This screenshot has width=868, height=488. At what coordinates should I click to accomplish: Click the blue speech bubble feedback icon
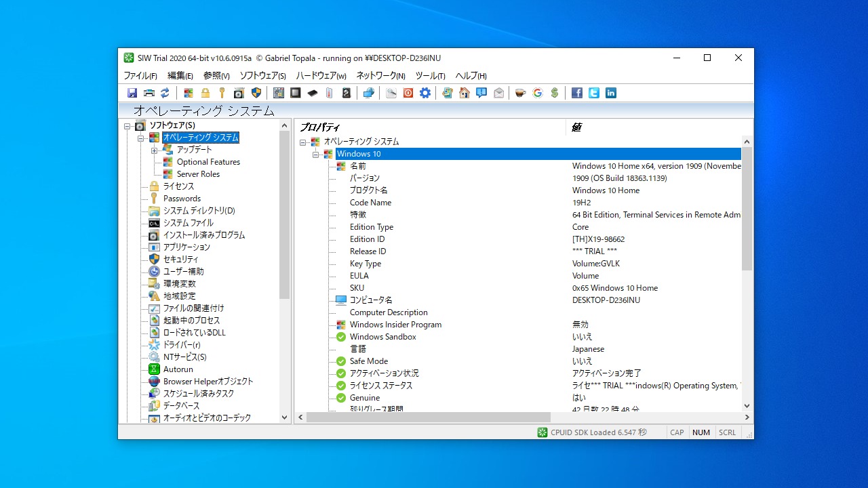[481, 93]
